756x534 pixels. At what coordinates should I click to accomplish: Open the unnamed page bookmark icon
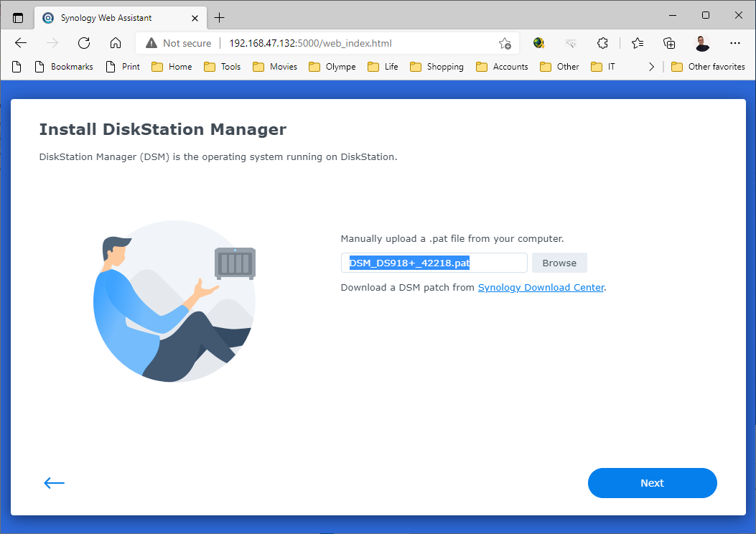tap(17, 67)
